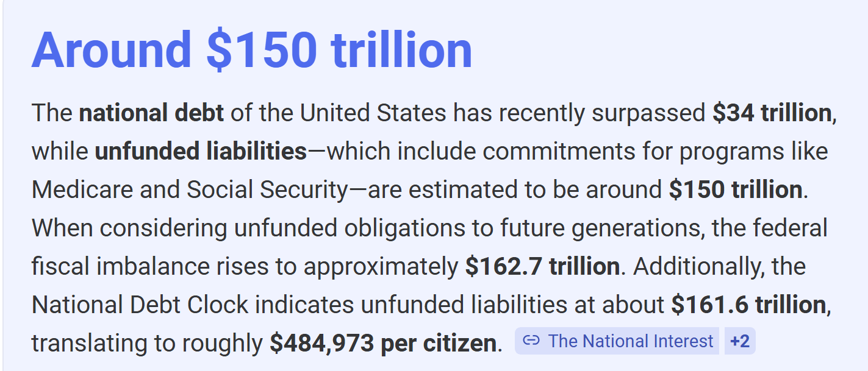Screen dimensions: 868x371
Task: Click the chain-link icon before The National Interest
Action: 531,341
